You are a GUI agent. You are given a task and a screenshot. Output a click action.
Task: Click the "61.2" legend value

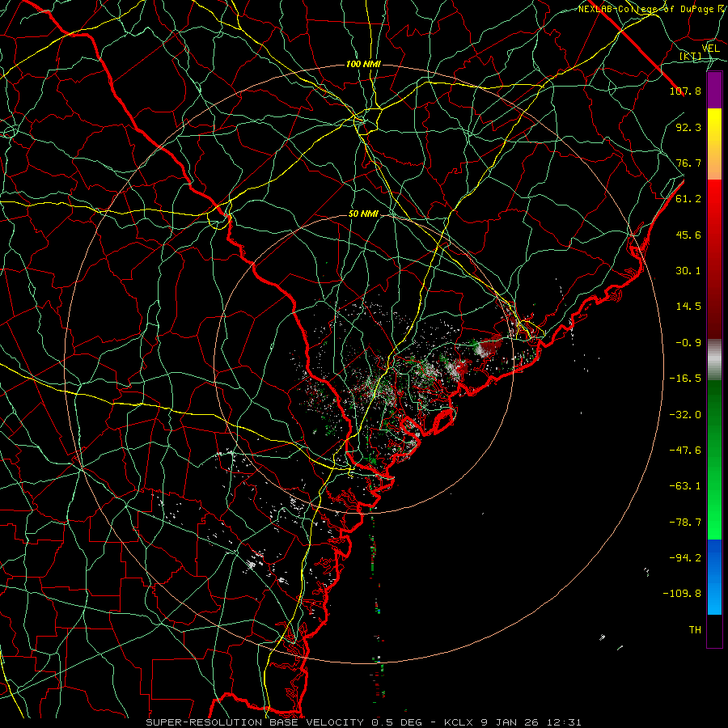[x=688, y=199]
